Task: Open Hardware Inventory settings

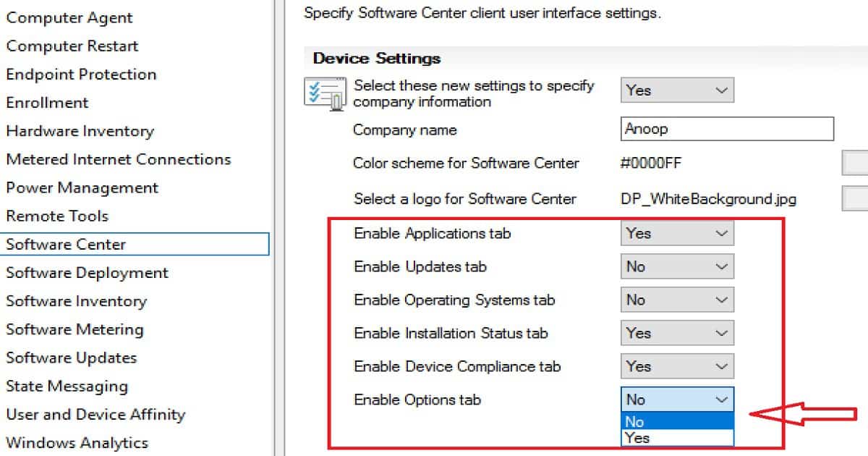Action: click(80, 131)
